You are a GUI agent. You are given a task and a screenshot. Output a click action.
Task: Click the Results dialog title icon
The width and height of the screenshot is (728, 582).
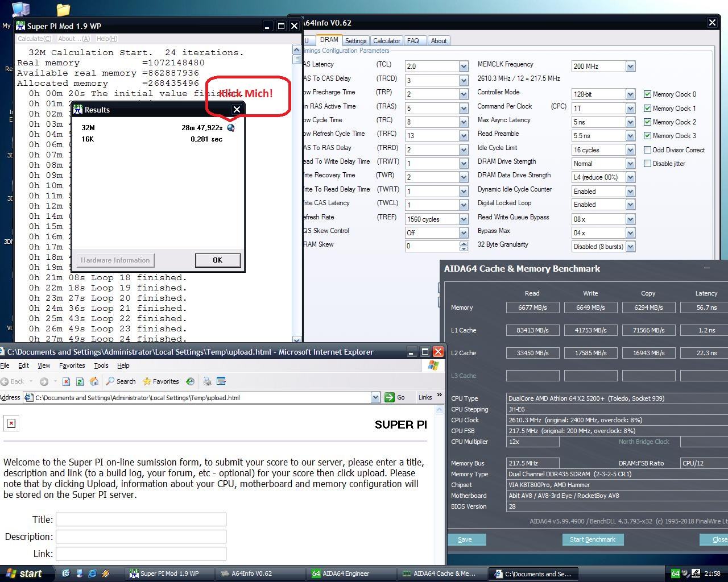(x=78, y=110)
